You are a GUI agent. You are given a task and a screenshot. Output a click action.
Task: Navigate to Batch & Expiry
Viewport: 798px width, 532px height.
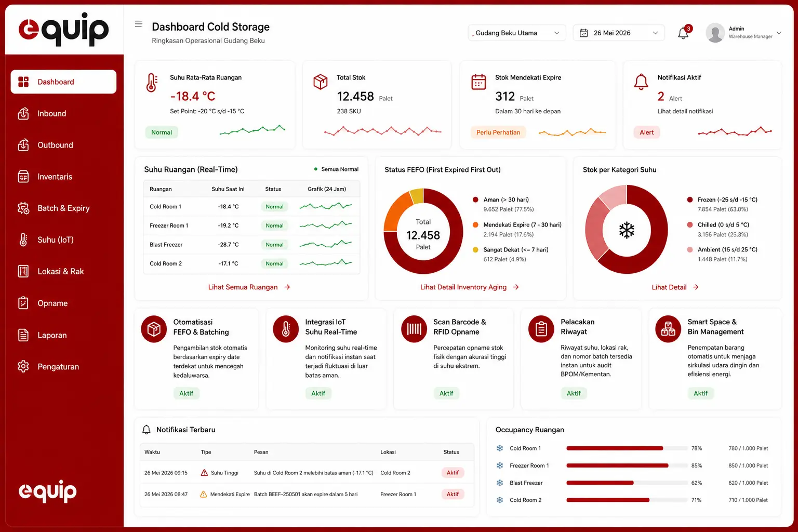63,208
